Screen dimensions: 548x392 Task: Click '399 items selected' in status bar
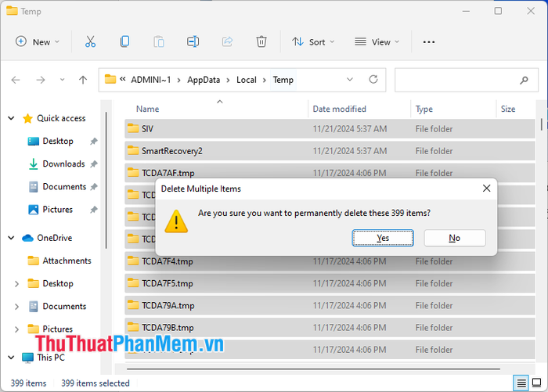click(x=96, y=383)
